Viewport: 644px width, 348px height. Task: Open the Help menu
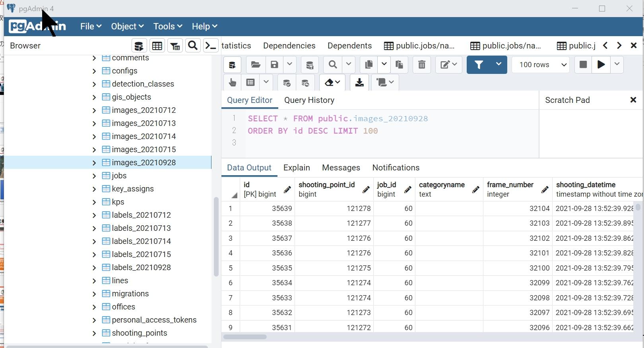point(204,26)
